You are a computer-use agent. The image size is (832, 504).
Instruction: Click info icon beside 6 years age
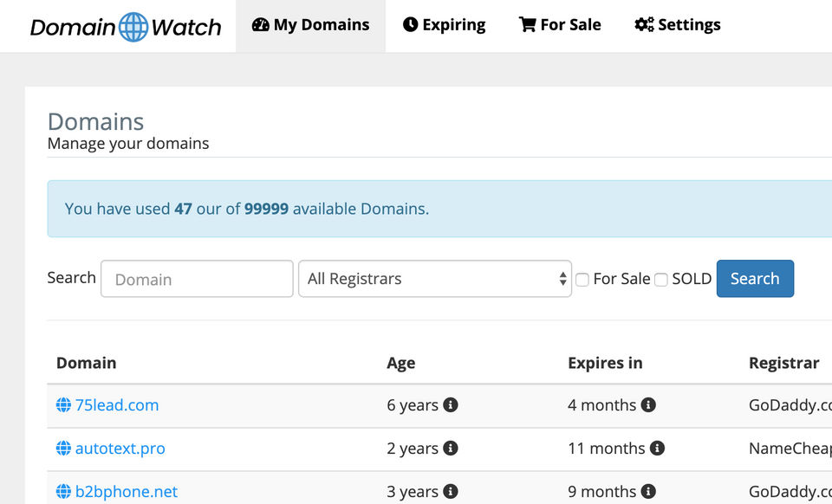click(451, 405)
